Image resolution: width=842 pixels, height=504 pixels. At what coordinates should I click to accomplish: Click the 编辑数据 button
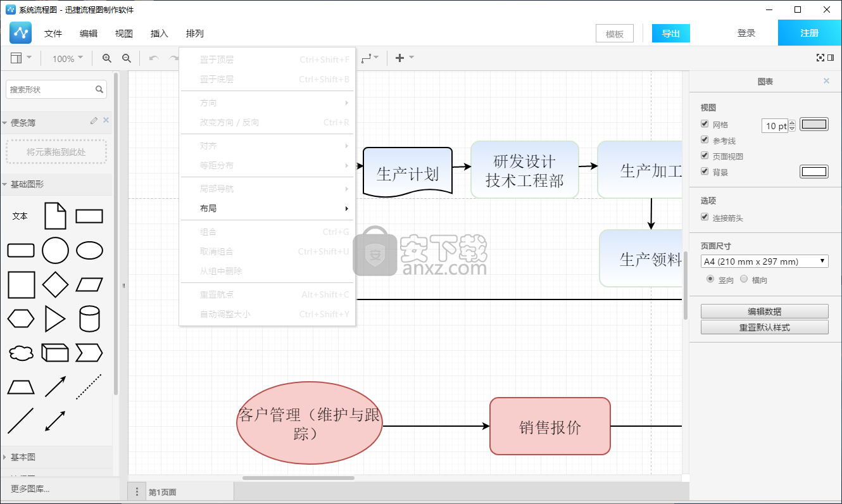765,311
